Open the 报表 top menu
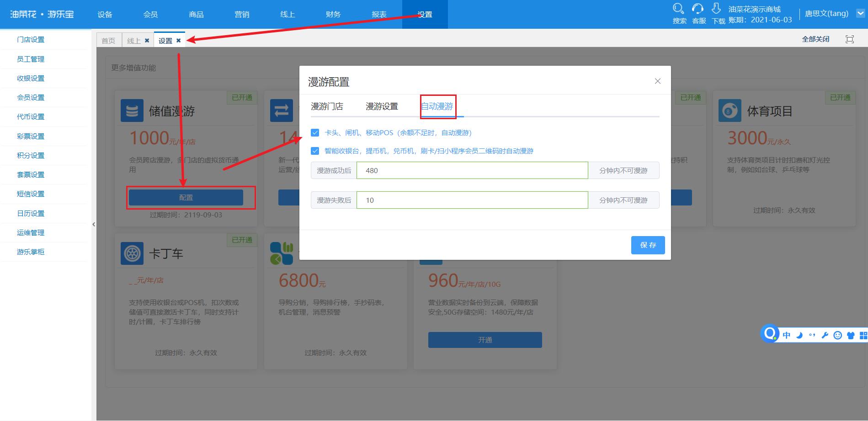This screenshot has height=421, width=868. coord(379,14)
